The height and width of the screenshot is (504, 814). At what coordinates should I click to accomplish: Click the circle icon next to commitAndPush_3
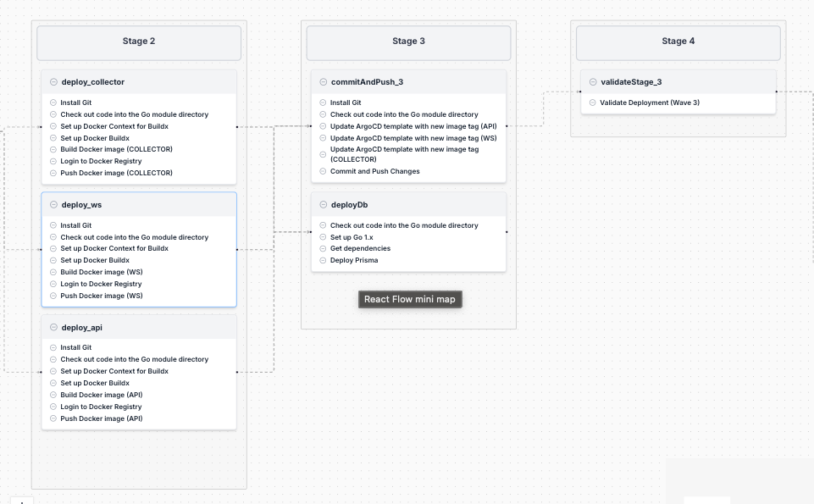(x=323, y=82)
